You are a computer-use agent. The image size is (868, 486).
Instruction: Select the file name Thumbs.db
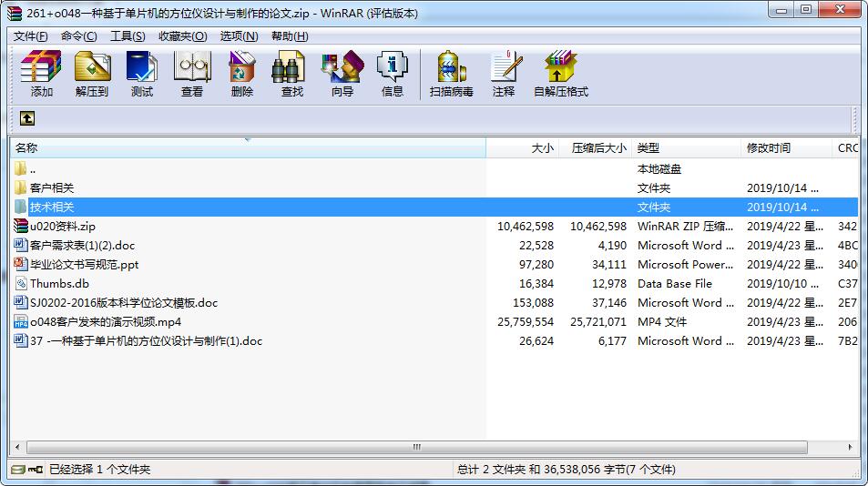(59, 284)
